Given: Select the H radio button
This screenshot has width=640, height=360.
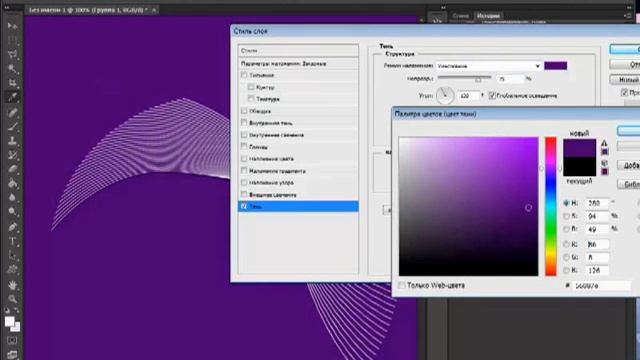Looking at the screenshot, I should click(x=566, y=203).
